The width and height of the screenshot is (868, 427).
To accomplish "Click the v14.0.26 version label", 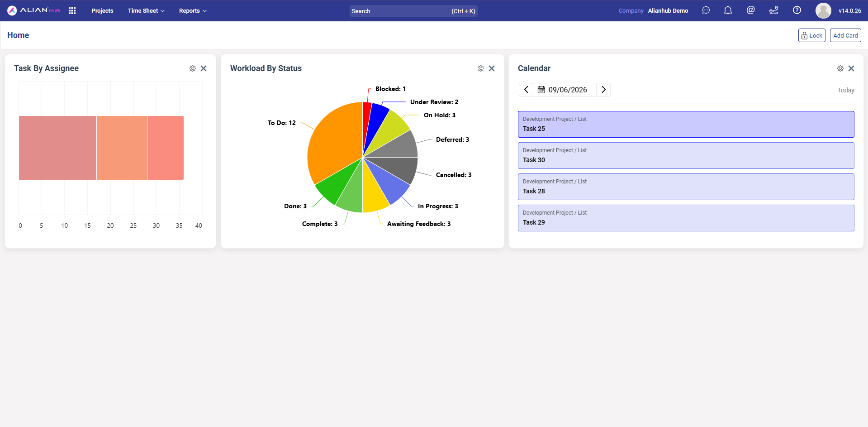I will (850, 10).
